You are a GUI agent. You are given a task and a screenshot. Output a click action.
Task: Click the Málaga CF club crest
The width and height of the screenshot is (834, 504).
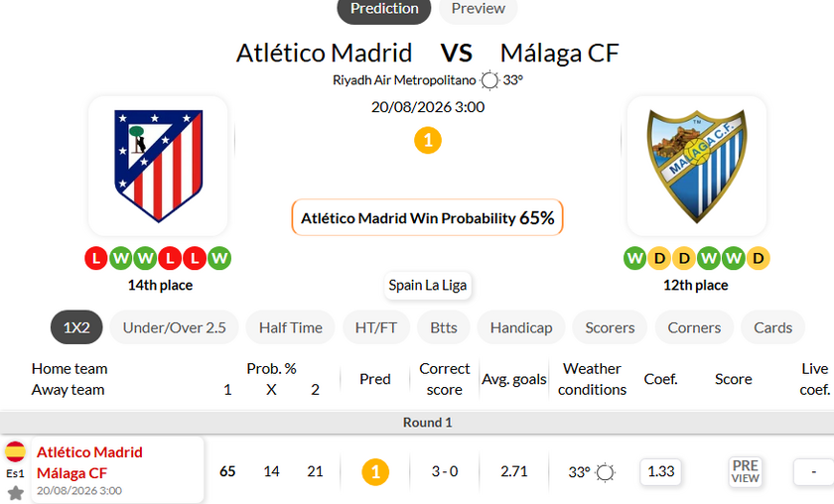[x=696, y=166]
